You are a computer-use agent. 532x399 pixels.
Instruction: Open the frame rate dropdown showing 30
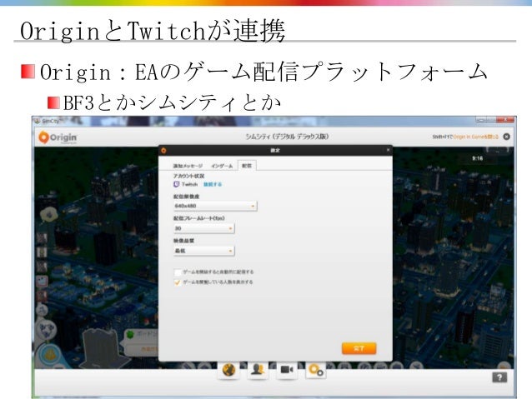click(x=203, y=228)
